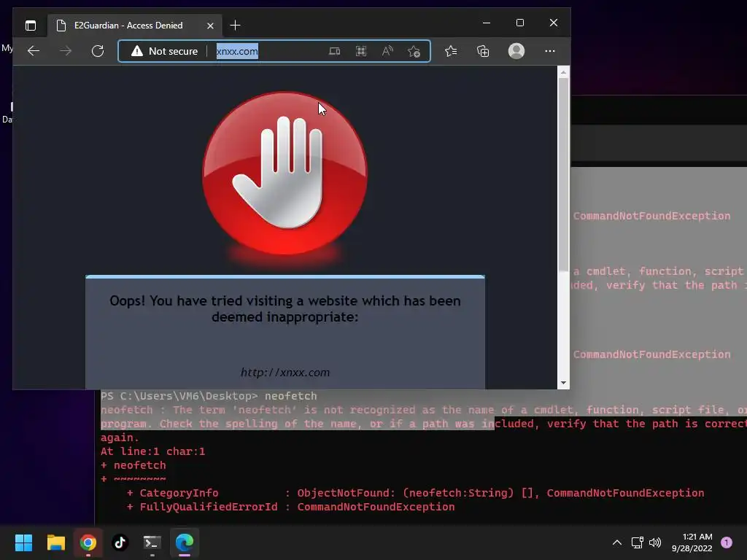Open the Windows Start menu
Viewport: 747px width, 560px height.
point(23,542)
